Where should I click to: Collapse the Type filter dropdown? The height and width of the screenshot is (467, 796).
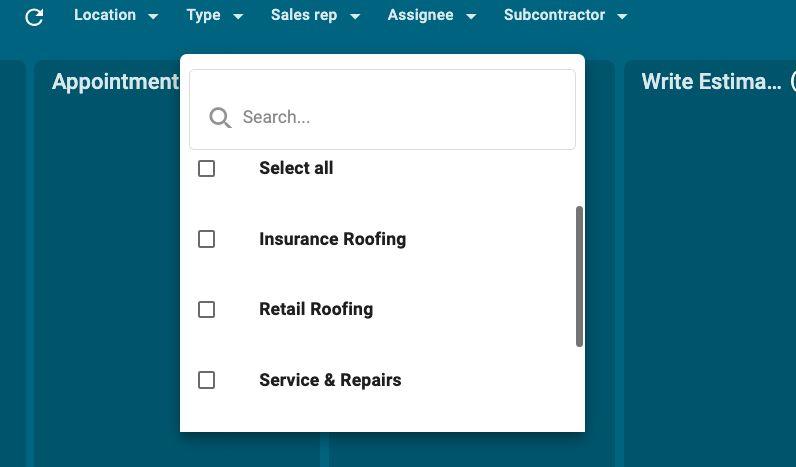pyautogui.click(x=214, y=16)
